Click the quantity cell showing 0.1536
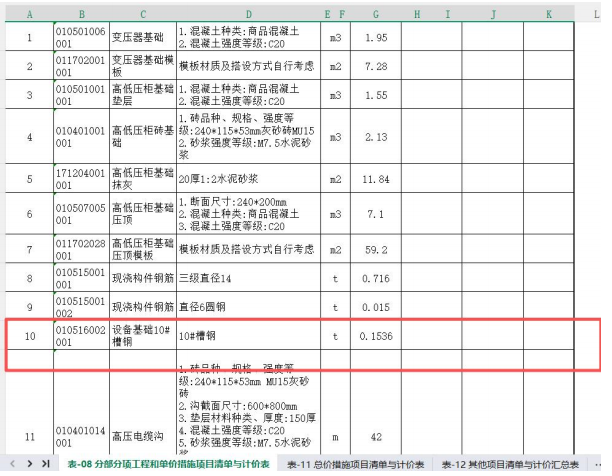The width and height of the screenshot is (612, 476). click(x=375, y=335)
